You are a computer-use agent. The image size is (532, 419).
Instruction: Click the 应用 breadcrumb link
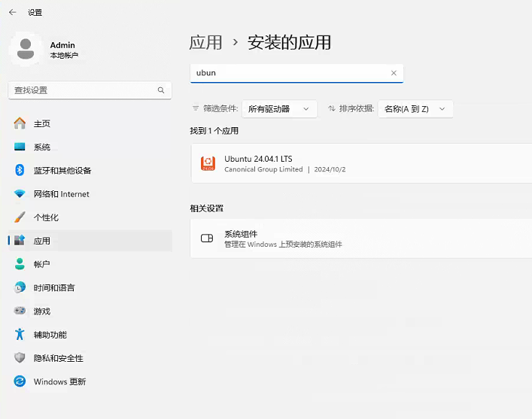[x=205, y=43]
